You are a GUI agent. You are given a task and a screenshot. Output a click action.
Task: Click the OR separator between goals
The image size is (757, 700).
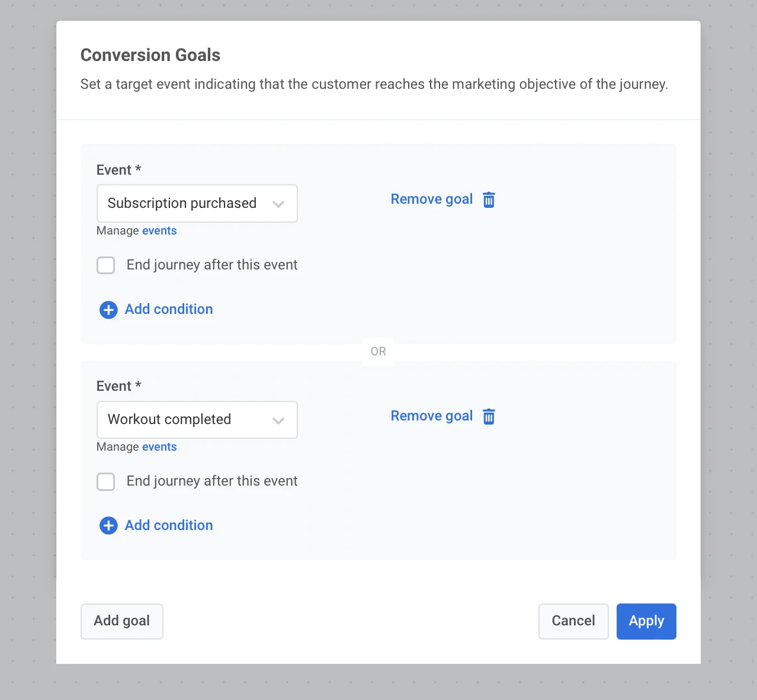(378, 352)
